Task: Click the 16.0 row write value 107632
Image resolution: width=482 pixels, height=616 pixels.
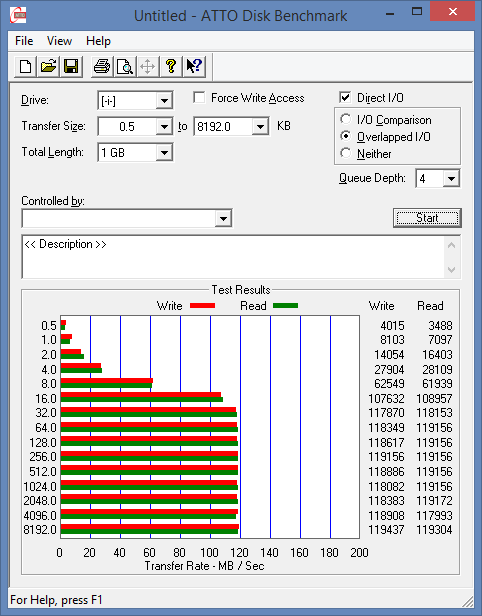Action: (x=386, y=399)
